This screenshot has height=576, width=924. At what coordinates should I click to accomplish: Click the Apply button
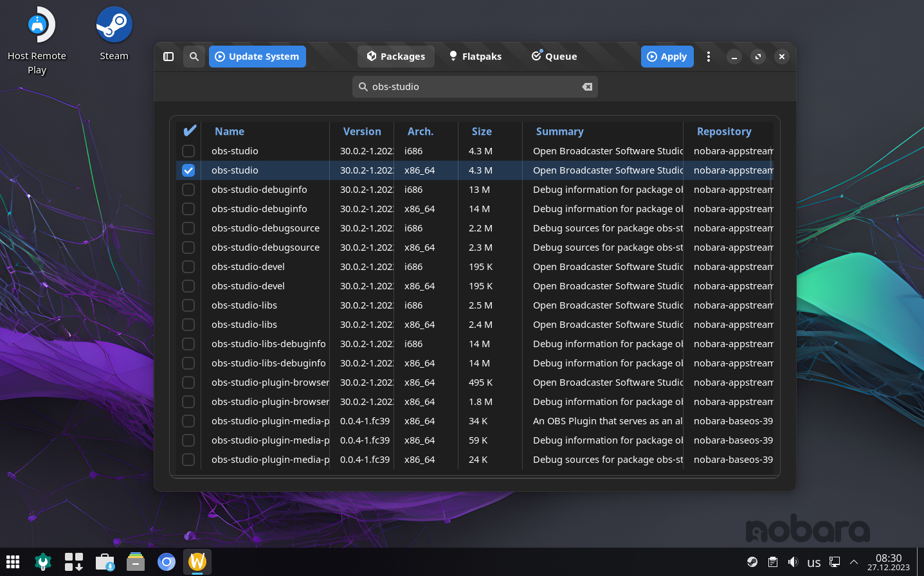coord(667,57)
